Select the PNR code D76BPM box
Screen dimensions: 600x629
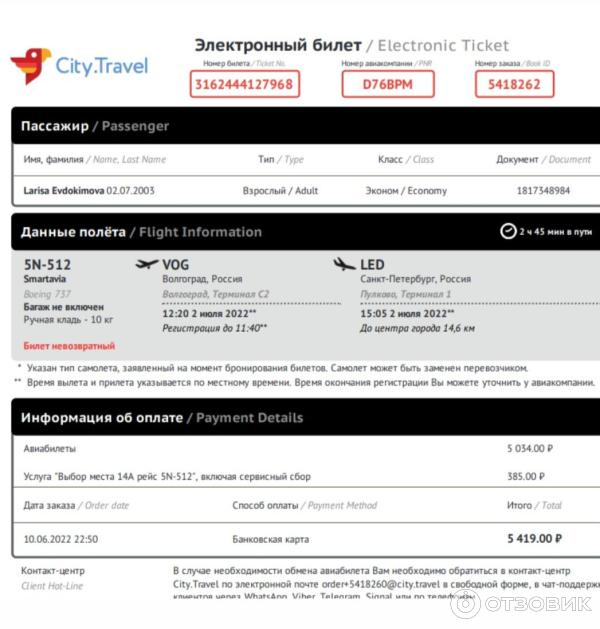pyautogui.click(x=388, y=84)
